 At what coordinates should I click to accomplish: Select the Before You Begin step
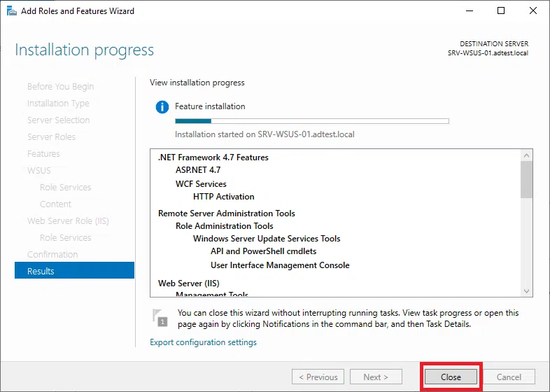click(60, 86)
